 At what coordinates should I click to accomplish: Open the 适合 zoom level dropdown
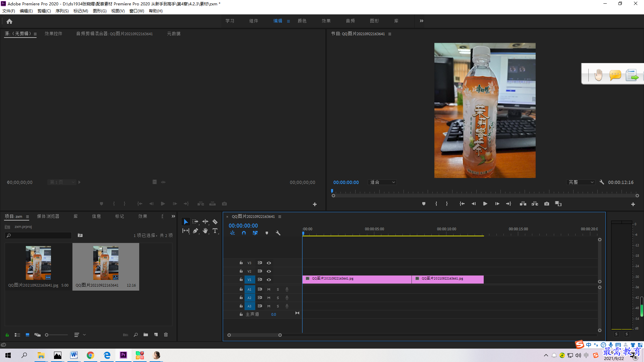tap(382, 182)
